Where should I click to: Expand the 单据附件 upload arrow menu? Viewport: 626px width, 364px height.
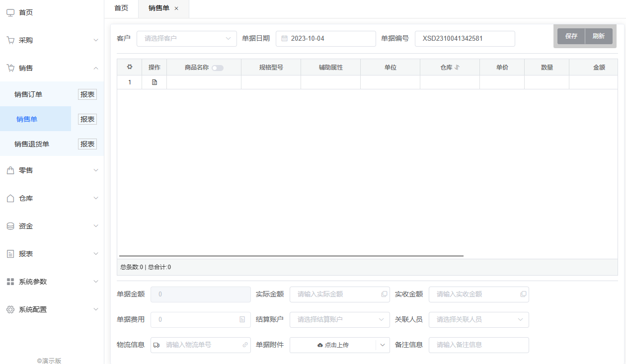(383, 345)
